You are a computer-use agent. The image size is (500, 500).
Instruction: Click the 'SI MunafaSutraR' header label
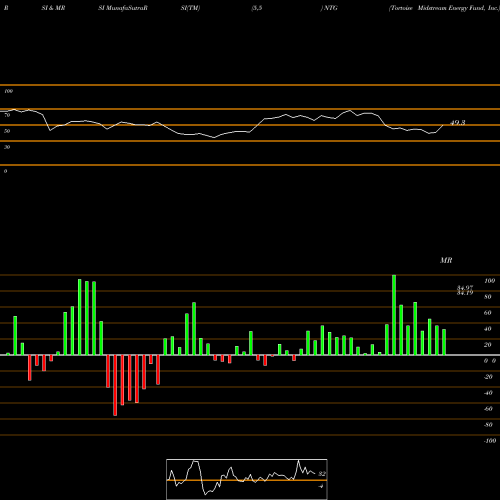coord(123,8)
